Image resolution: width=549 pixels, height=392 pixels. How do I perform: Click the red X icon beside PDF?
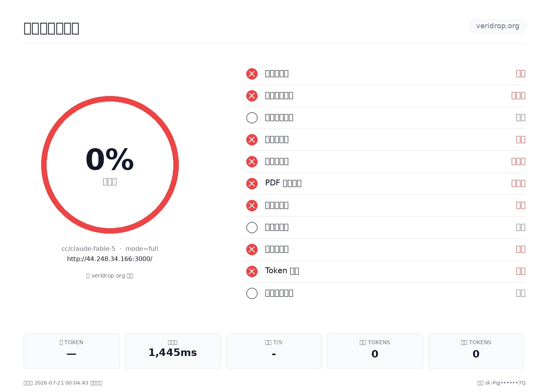click(x=252, y=183)
